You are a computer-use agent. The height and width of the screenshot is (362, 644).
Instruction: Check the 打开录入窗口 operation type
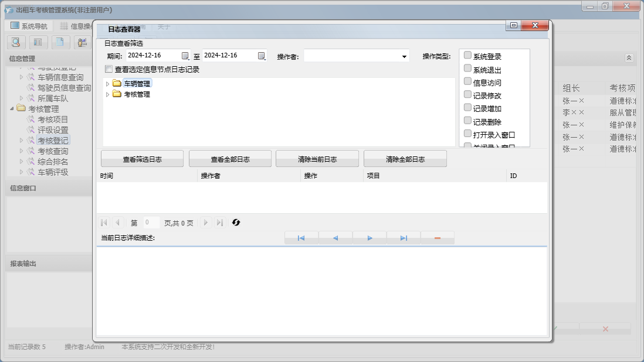467,133
